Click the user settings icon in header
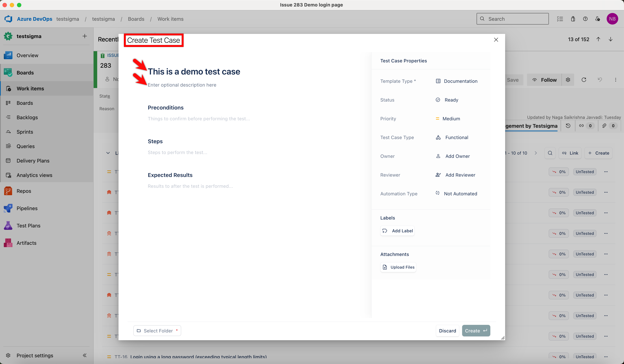 click(x=597, y=19)
